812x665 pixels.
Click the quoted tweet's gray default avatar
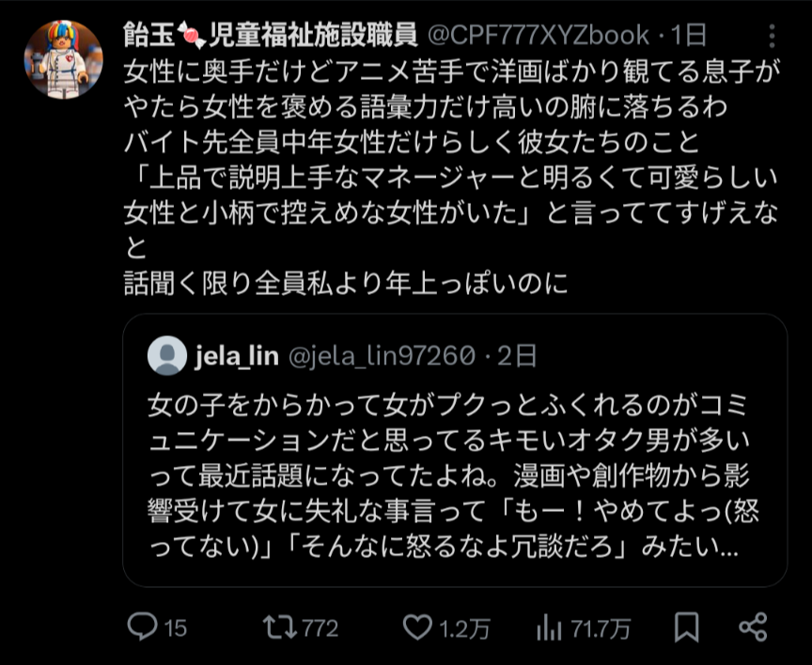[167, 357]
